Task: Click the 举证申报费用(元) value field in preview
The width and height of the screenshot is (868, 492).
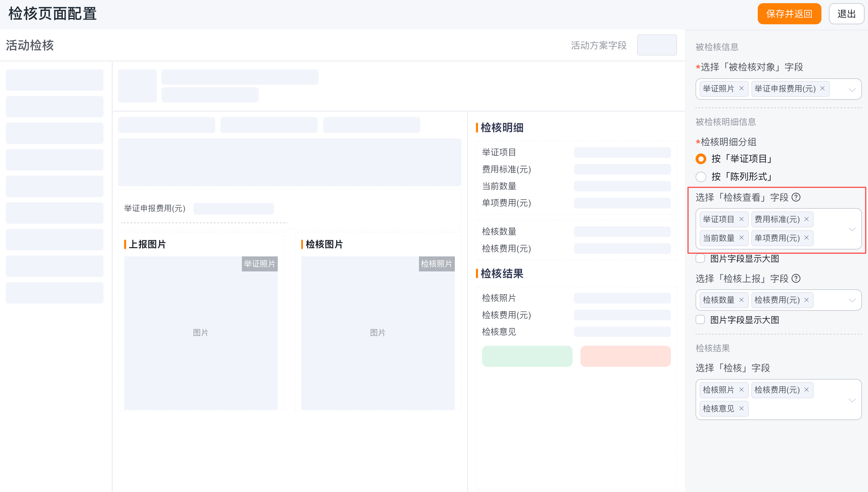Action: (x=234, y=209)
